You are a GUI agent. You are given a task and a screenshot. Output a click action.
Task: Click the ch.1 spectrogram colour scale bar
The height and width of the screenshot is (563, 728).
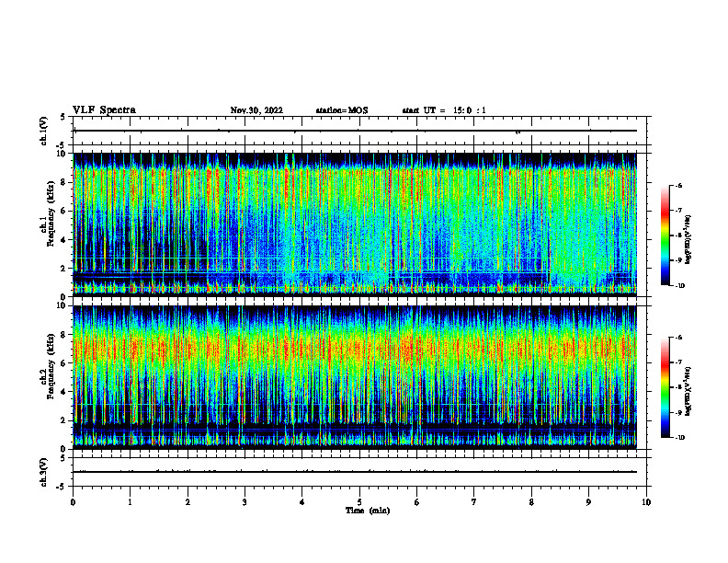(665, 236)
